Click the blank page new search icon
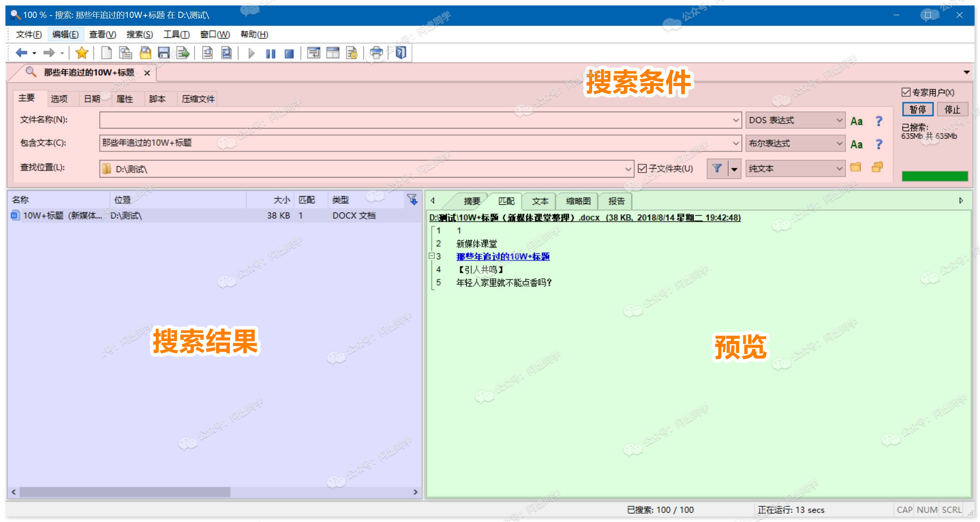 click(x=106, y=53)
